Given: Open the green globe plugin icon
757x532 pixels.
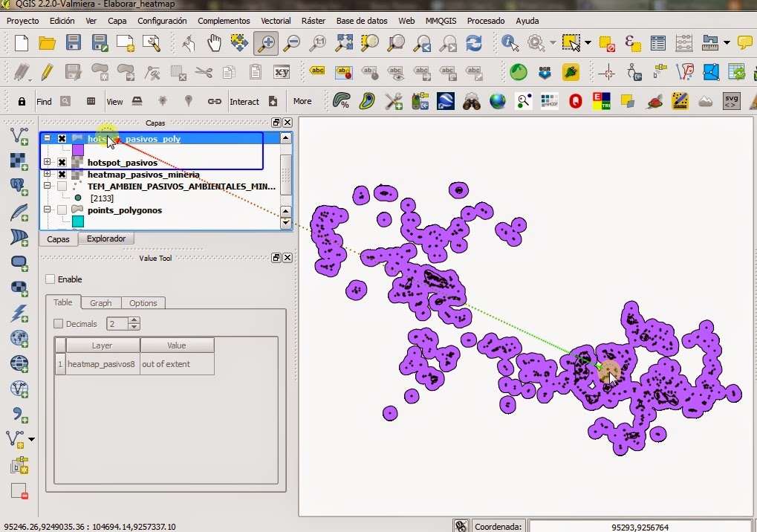Looking at the screenshot, I should pyautogui.click(x=519, y=72).
